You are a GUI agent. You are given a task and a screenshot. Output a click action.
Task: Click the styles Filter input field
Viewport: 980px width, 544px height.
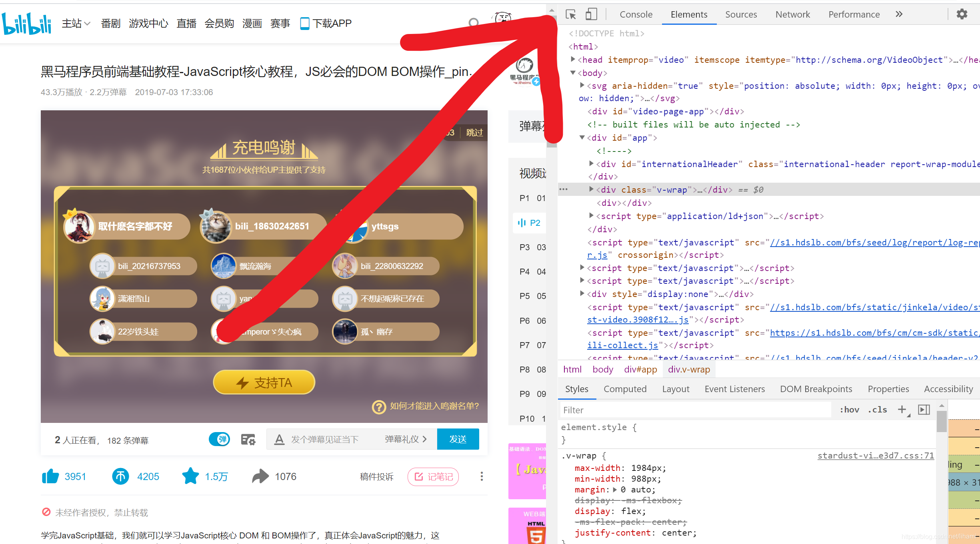point(695,410)
